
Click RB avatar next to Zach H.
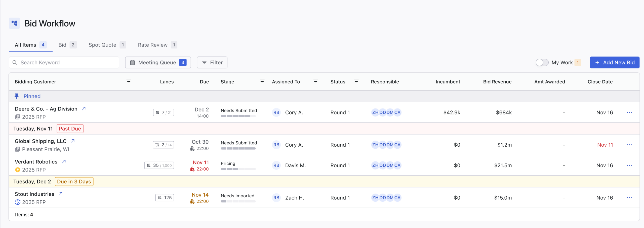pos(276,198)
